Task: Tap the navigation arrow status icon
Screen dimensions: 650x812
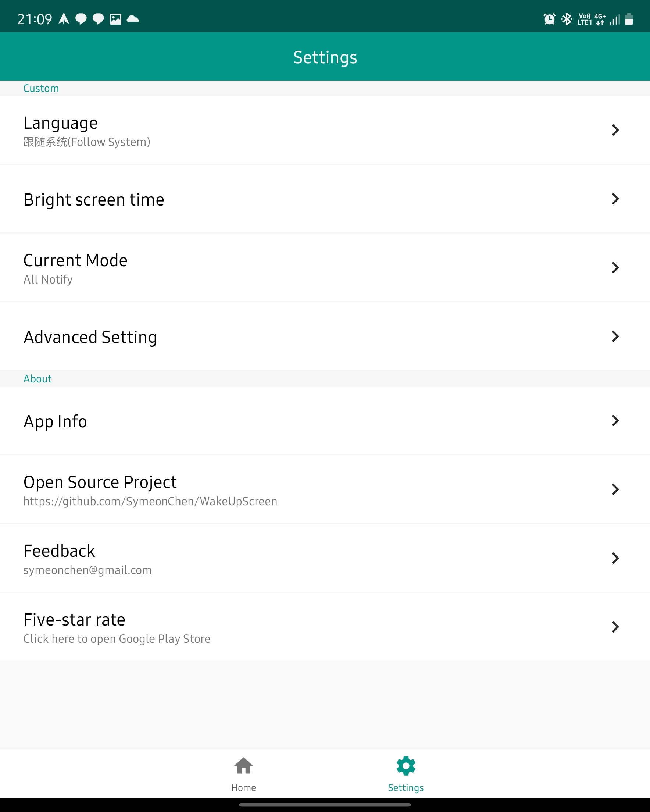Action: pyautogui.click(x=64, y=18)
